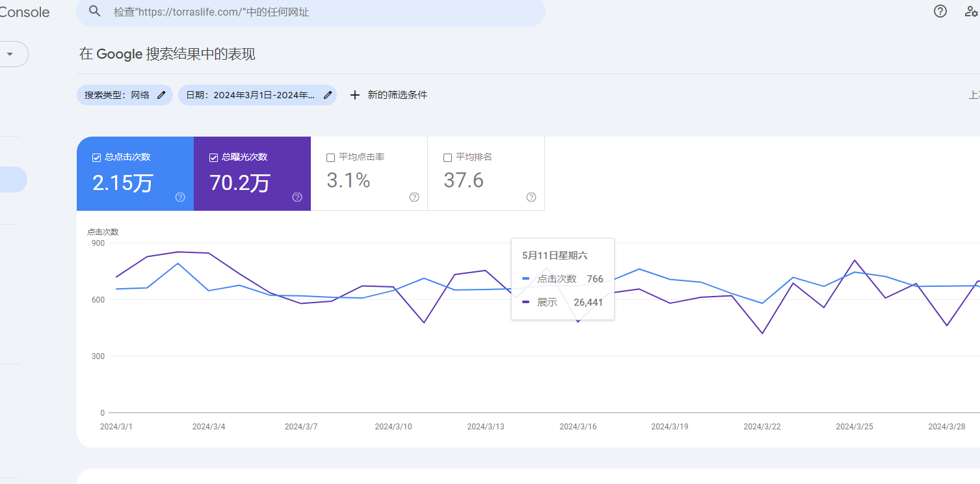This screenshot has width=980, height=484.
Task: Click the 2024/3/16 axis date label
Action: tap(578, 427)
